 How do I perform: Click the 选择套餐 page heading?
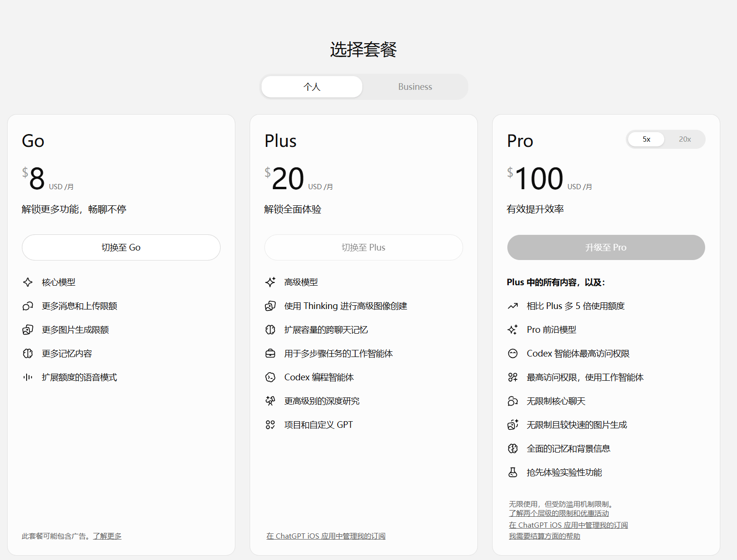(x=364, y=49)
